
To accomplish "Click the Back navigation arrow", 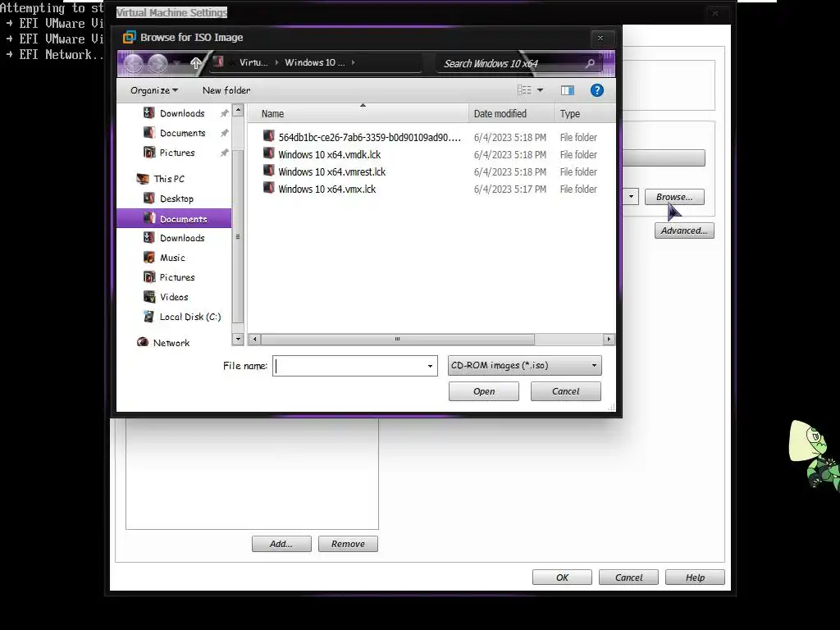I will 134,64.
